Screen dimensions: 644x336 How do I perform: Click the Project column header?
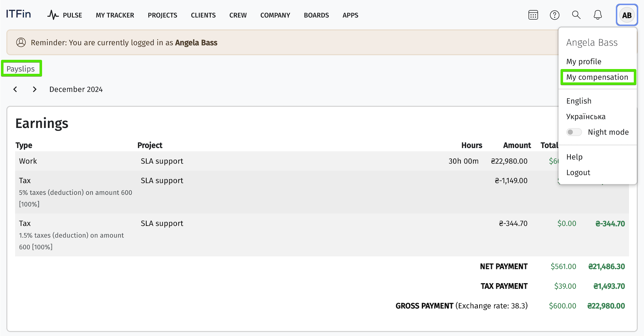150,145
